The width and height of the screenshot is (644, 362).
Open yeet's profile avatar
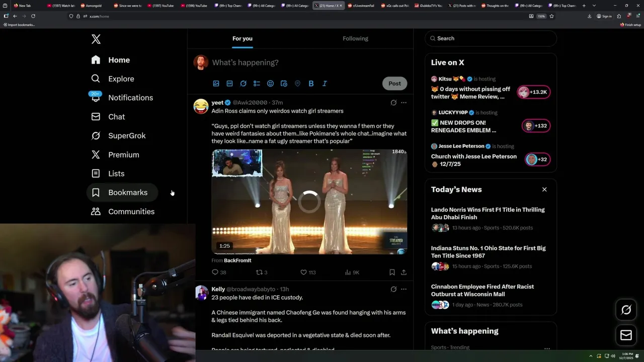(201, 106)
